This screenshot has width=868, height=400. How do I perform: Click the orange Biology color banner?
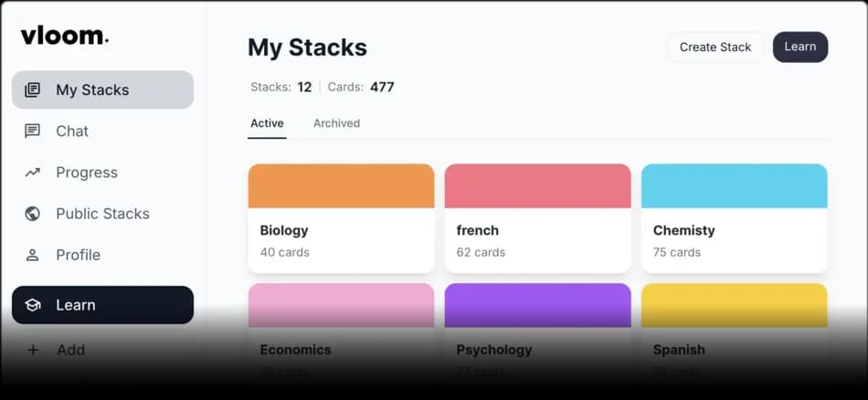click(x=341, y=185)
